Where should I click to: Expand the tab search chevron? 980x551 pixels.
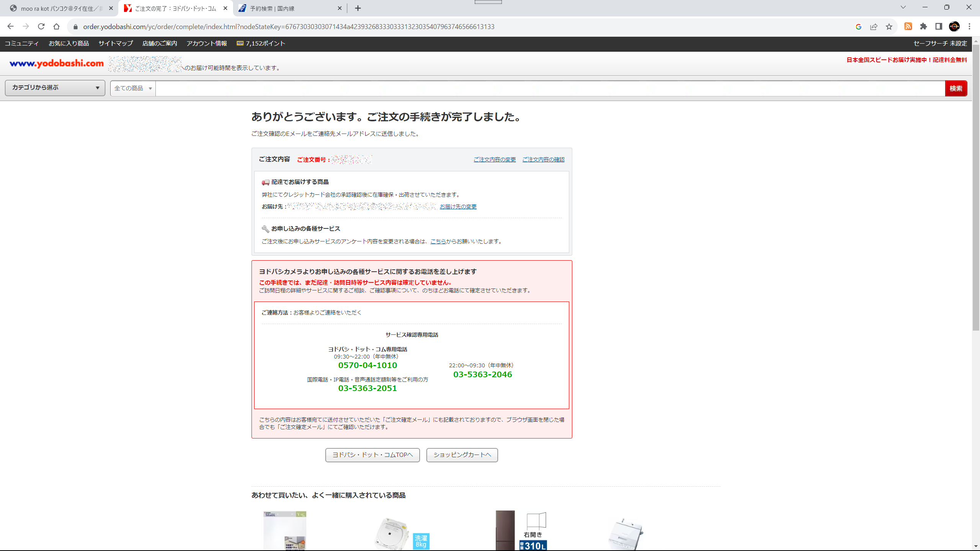click(x=903, y=7)
